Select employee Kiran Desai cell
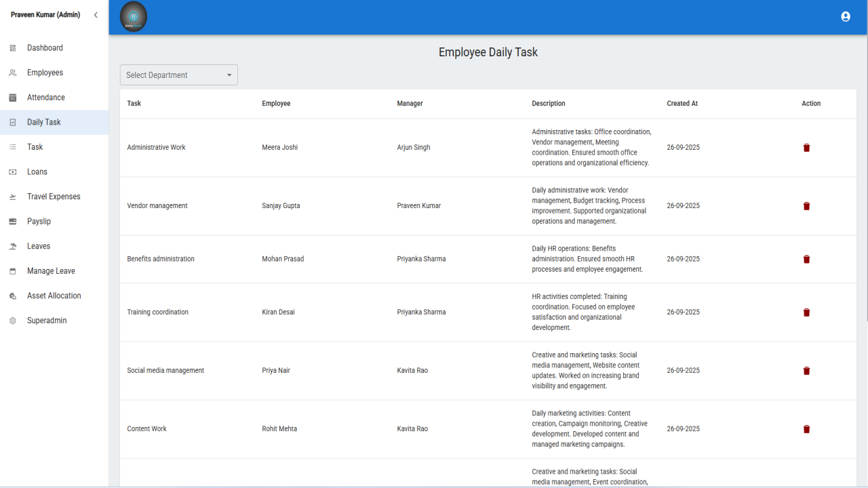Image resolution: width=868 pixels, height=488 pixels. (x=278, y=312)
